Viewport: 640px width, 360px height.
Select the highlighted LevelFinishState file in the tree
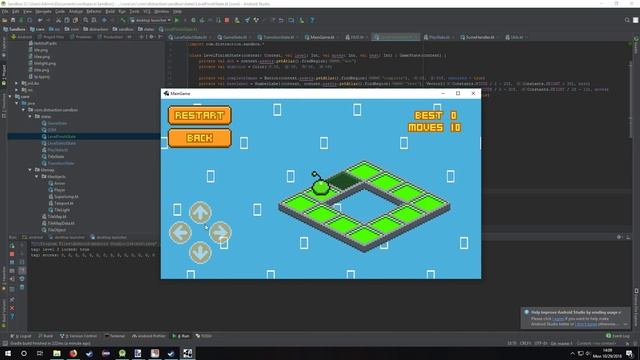[x=61, y=136]
